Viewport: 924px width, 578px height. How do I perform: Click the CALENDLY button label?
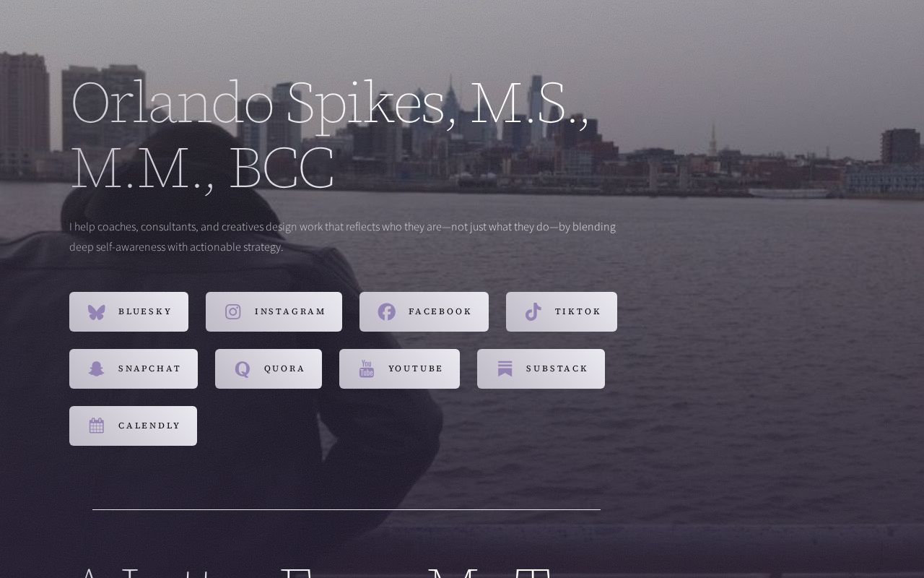(149, 426)
